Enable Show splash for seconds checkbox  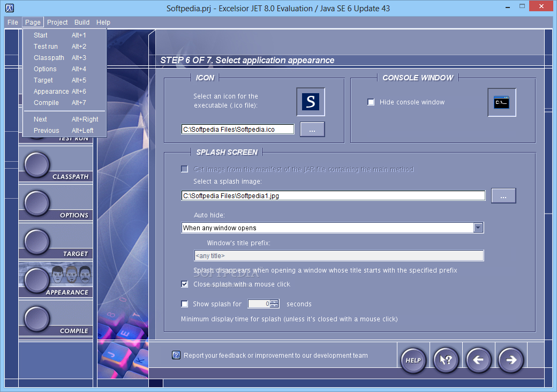click(x=184, y=304)
